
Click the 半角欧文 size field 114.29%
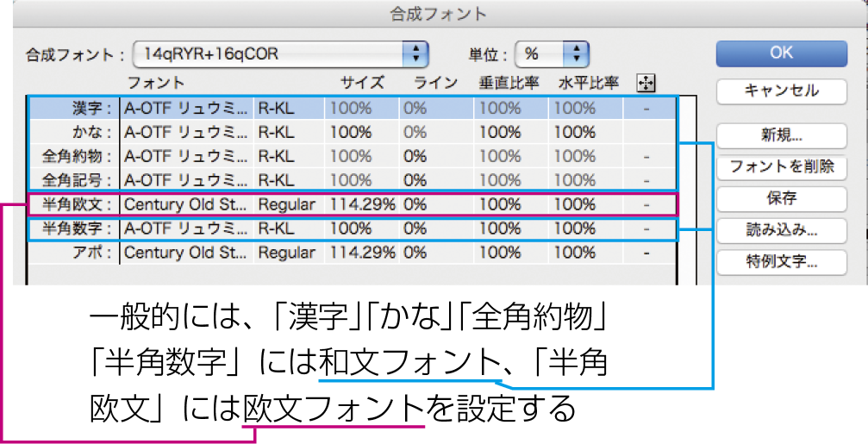pyautogui.click(x=362, y=205)
